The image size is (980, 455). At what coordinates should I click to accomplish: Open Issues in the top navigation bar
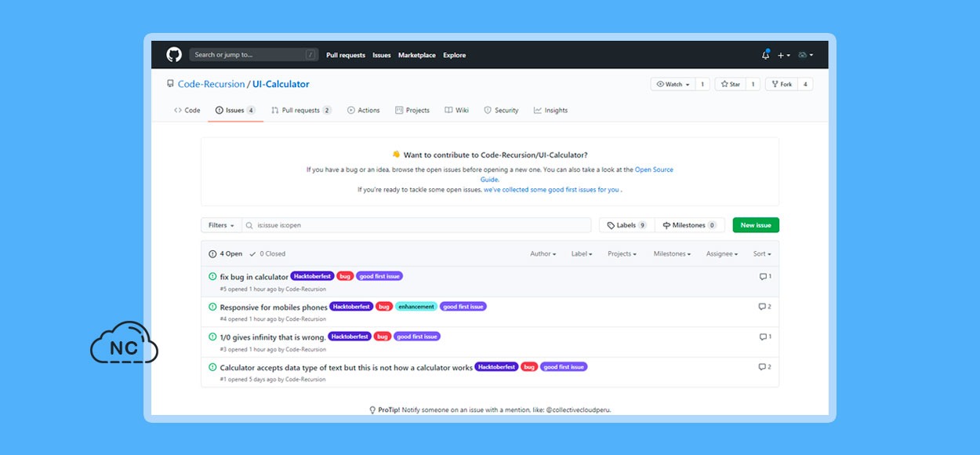pyautogui.click(x=382, y=55)
